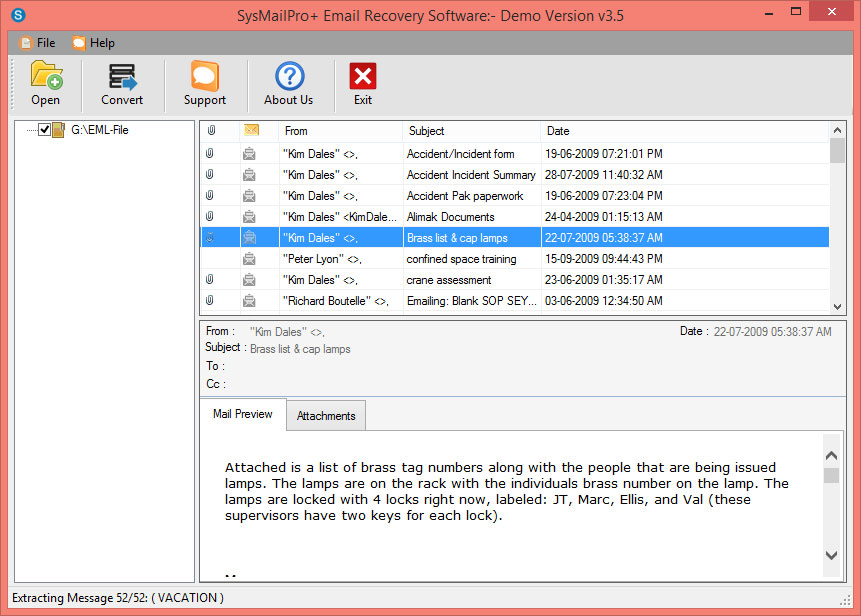The image size is (861, 616).
Task: Click the "Peter Lyon" sender cell
Action: point(341,259)
